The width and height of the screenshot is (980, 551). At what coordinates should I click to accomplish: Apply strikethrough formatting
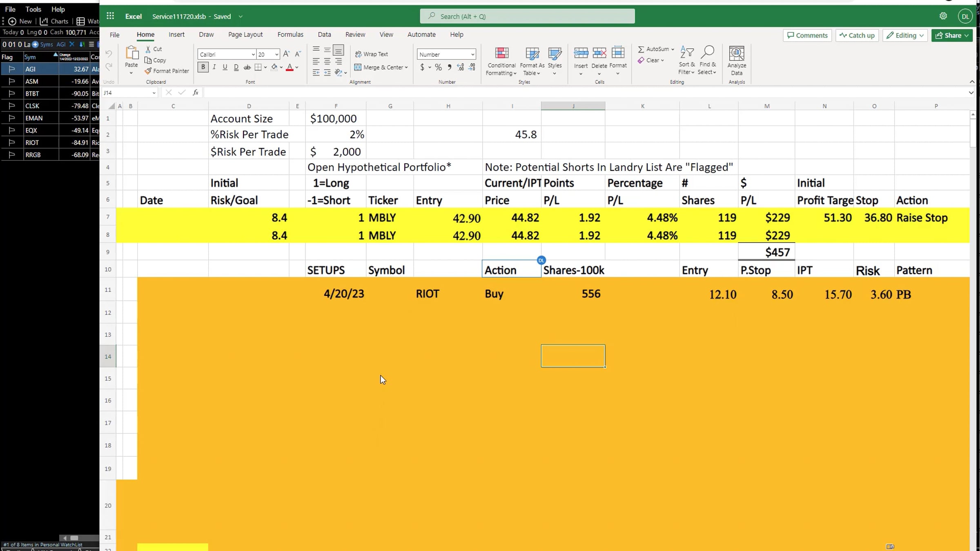[x=247, y=67]
